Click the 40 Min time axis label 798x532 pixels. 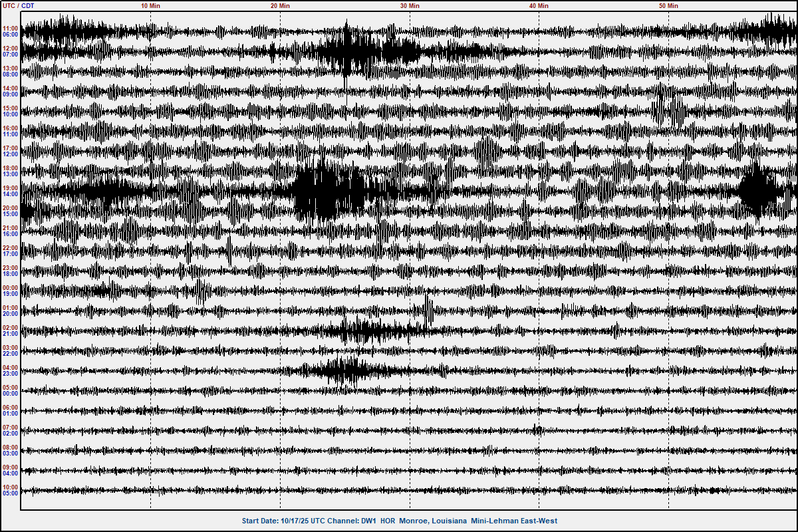pos(539,5)
